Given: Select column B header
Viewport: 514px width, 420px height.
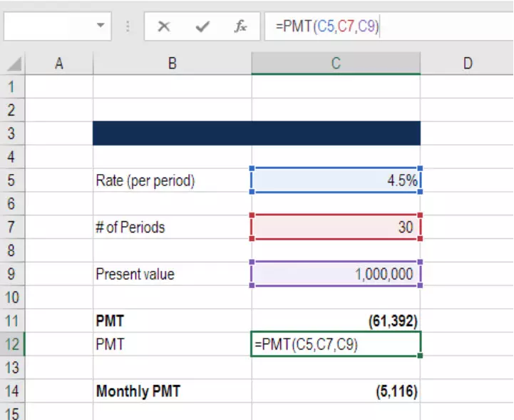Looking at the screenshot, I should pyautogui.click(x=172, y=63).
